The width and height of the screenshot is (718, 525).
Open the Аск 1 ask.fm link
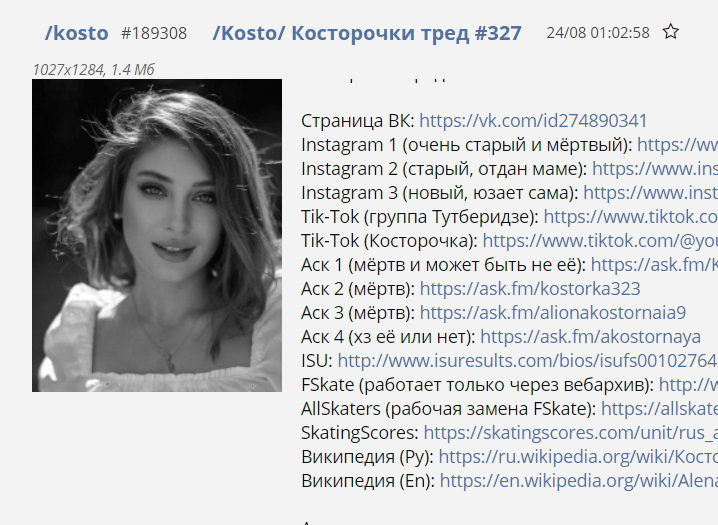tap(654, 265)
